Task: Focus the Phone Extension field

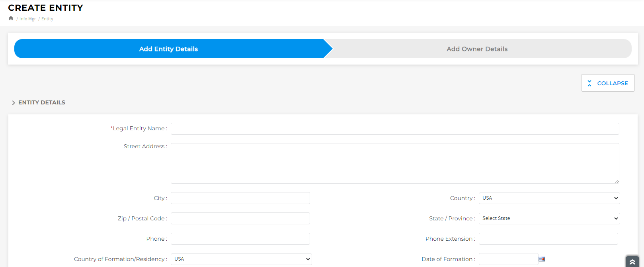Action: (548, 239)
